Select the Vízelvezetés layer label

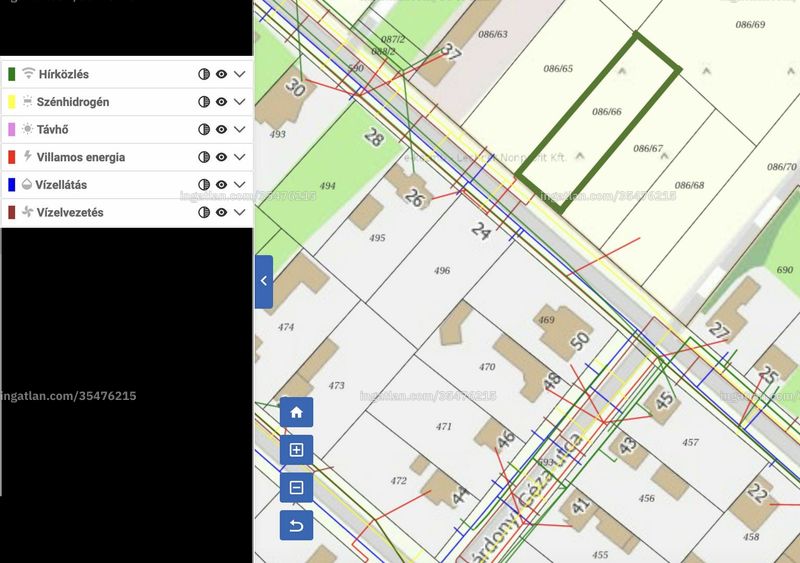[x=70, y=212]
